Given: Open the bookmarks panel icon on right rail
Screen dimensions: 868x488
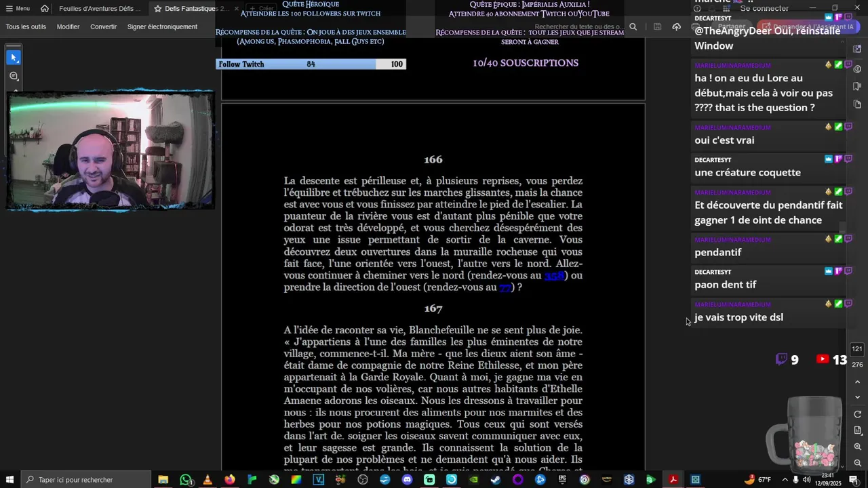Looking at the screenshot, I should [x=857, y=86].
